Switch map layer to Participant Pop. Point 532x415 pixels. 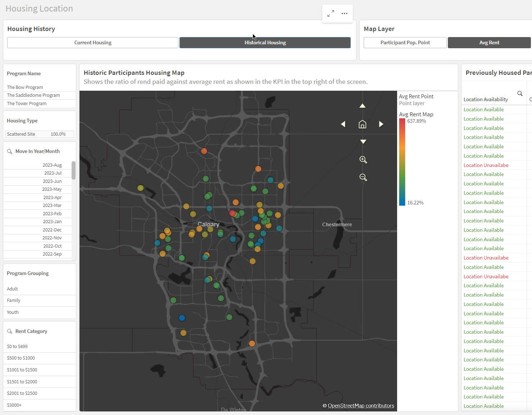coord(405,42)
